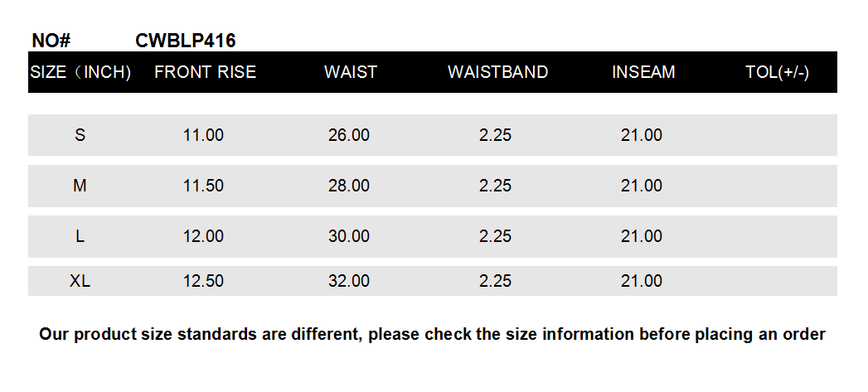The image size is (868, 392).
Task: Click front rise value 11.00
Action: point(203,135)
